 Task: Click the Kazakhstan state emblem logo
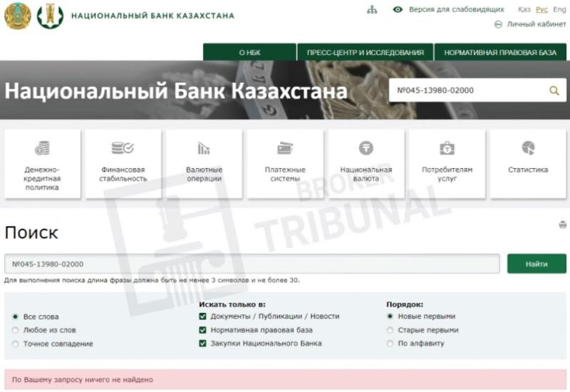[x=17, y=16]
